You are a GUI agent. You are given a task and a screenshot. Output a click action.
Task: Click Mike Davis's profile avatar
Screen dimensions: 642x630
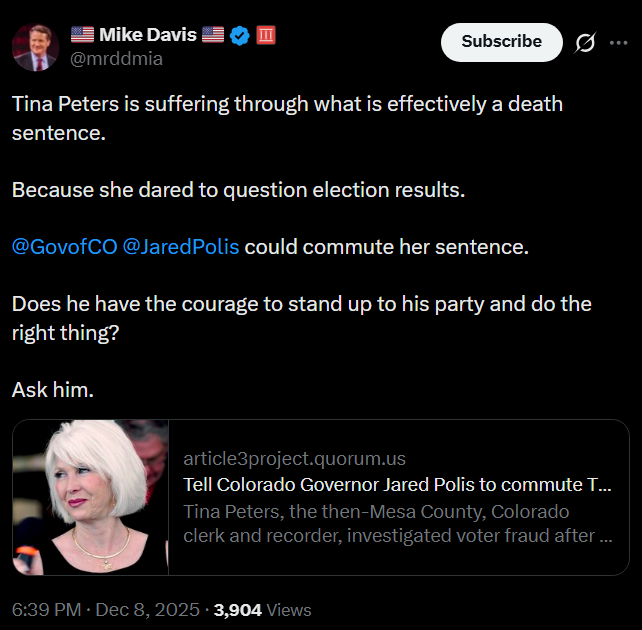tap(34, 47)
